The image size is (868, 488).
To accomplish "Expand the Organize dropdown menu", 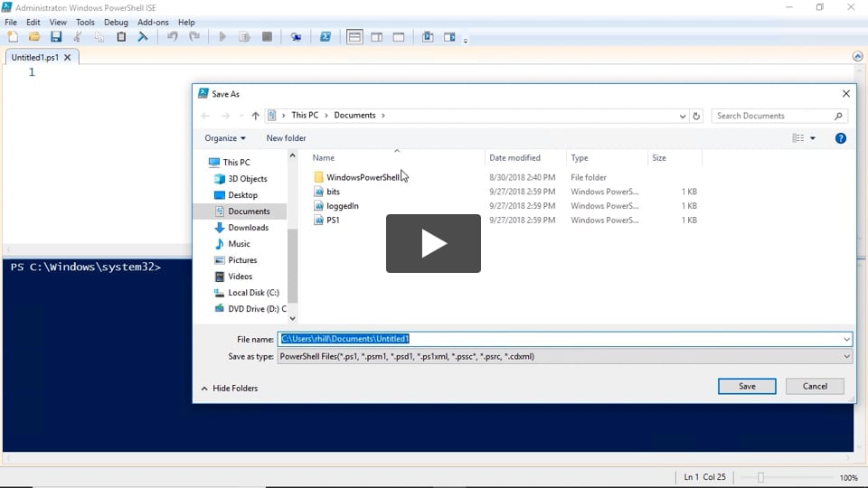I will tap(225, 138).
